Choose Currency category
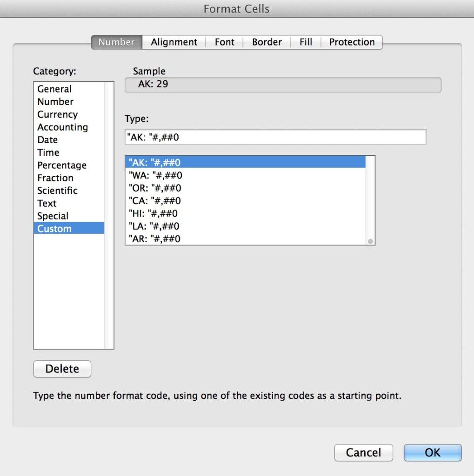Screen dimensions: 474x476 click(x=57, y=114)
